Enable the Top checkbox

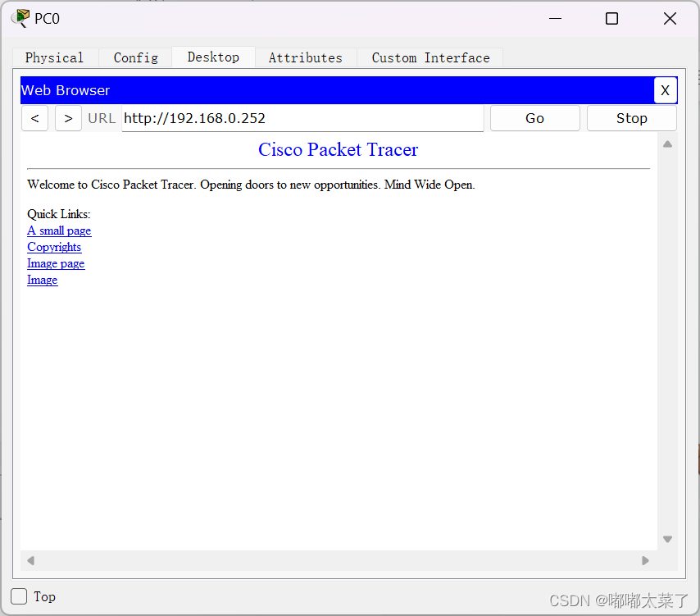(19, 596)
